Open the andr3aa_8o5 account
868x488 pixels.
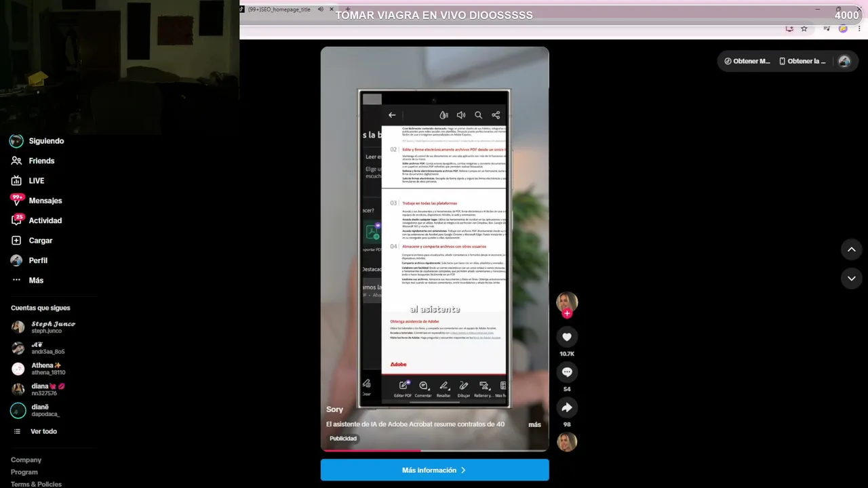click(x=39, y=348)
